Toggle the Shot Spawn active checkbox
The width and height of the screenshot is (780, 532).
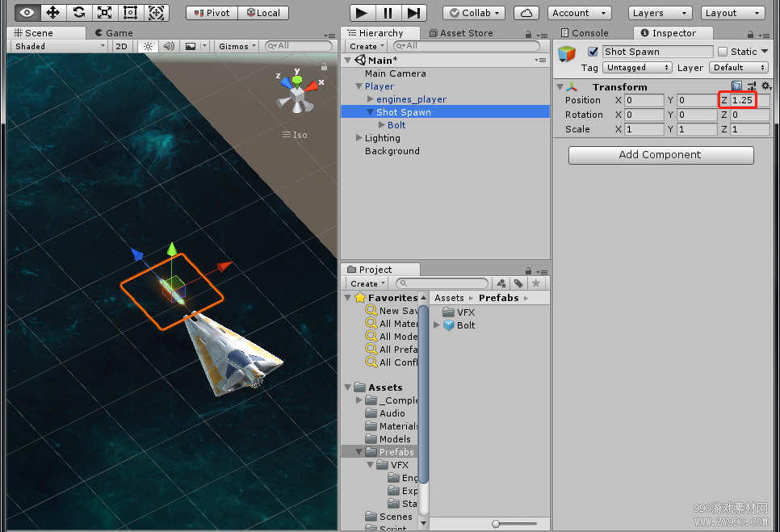coord(593,52)
